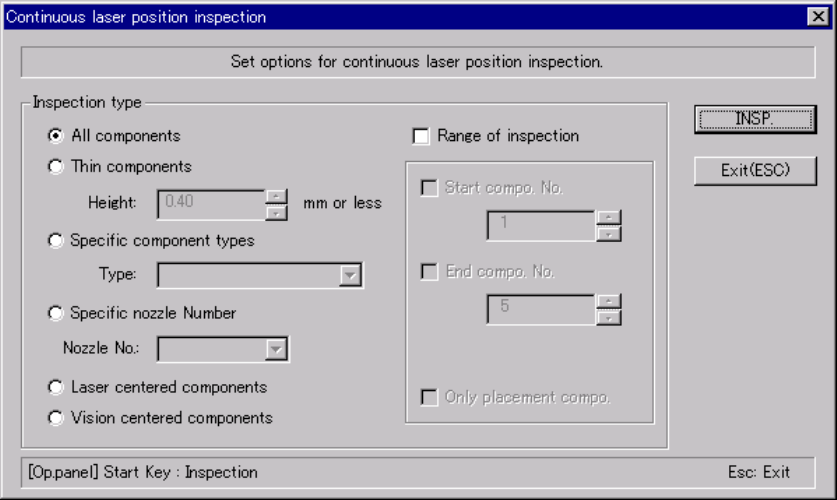Check the Only placement compo. box
This screenshot has width=837, height=500.
[430, 397]
